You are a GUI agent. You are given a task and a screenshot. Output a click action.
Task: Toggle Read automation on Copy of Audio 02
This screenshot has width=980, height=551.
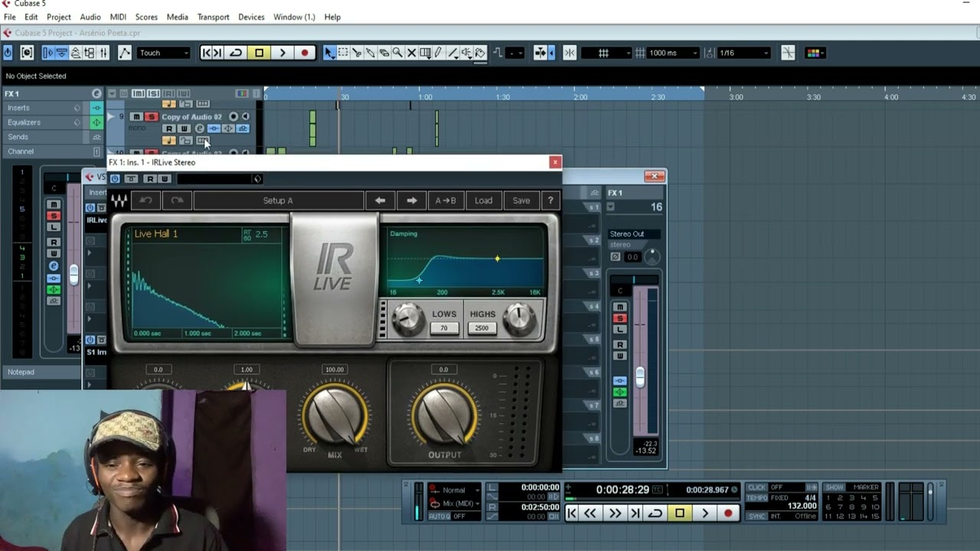tap(169, 129)
